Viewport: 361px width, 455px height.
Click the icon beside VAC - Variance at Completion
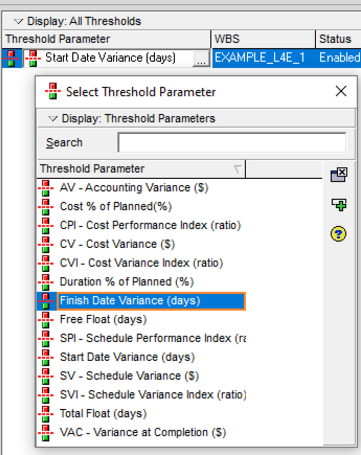(x=46, y=433)
